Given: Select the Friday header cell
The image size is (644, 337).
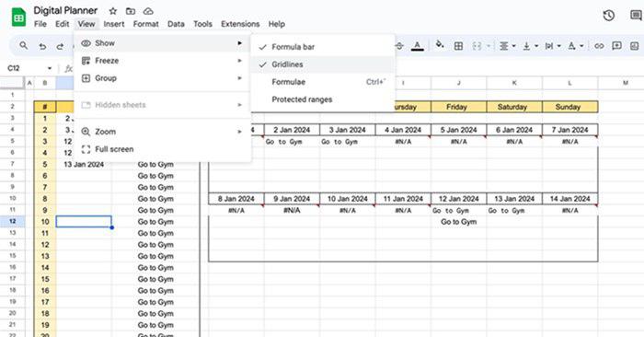Looking at the screenshot, I should [458, 107].
